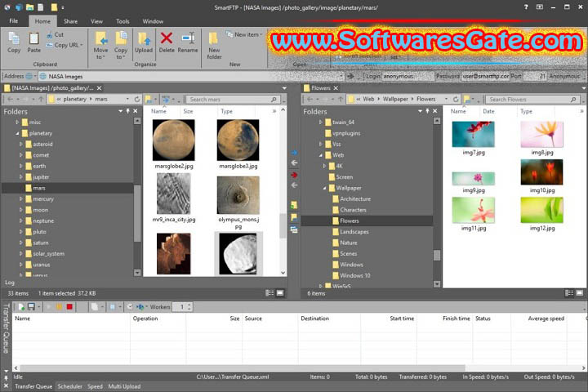588x392 pixels.
Task: Switch to the View ribbon tab
Action: coord(96,21)
